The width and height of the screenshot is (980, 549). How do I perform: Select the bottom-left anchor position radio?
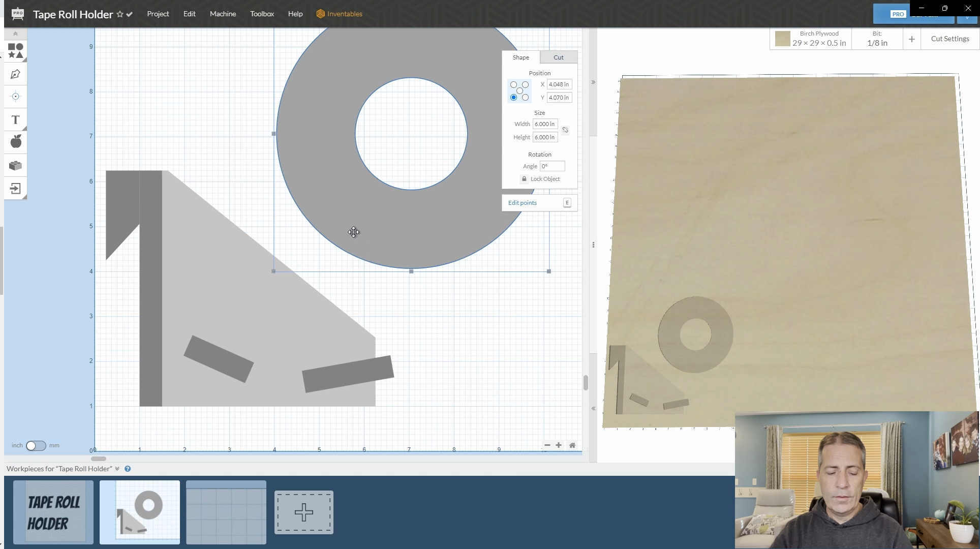tap(513, 98)
